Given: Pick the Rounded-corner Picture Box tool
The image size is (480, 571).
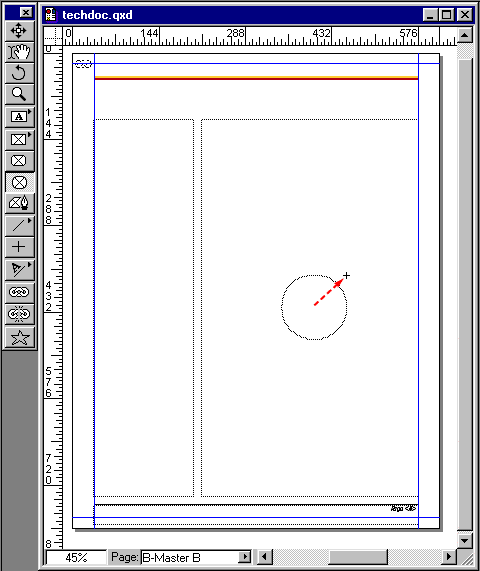Looking at the screenshot, I should tap(20, 161).
